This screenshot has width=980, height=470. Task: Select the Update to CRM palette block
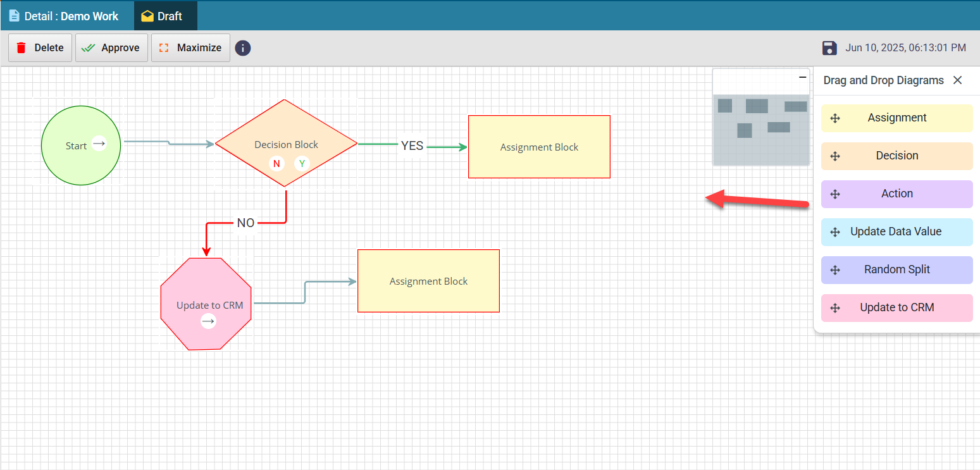pyautogui.click(x=896, y=308)
